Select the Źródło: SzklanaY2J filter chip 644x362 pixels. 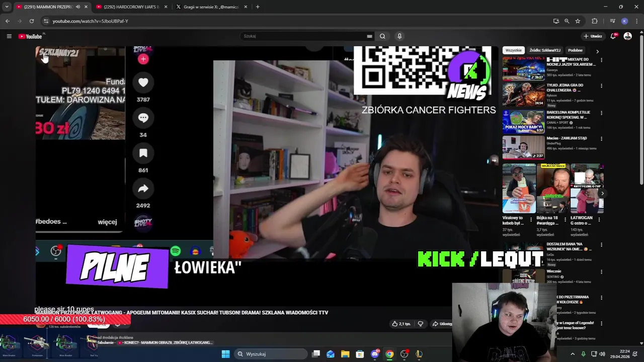point(545,50)
